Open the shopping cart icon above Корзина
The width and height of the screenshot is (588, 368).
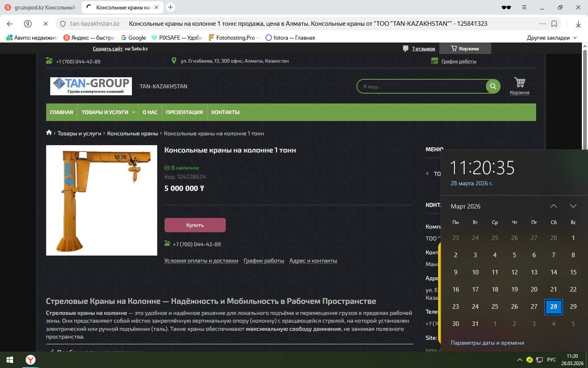pyautogui.click(x=519, y=82)
